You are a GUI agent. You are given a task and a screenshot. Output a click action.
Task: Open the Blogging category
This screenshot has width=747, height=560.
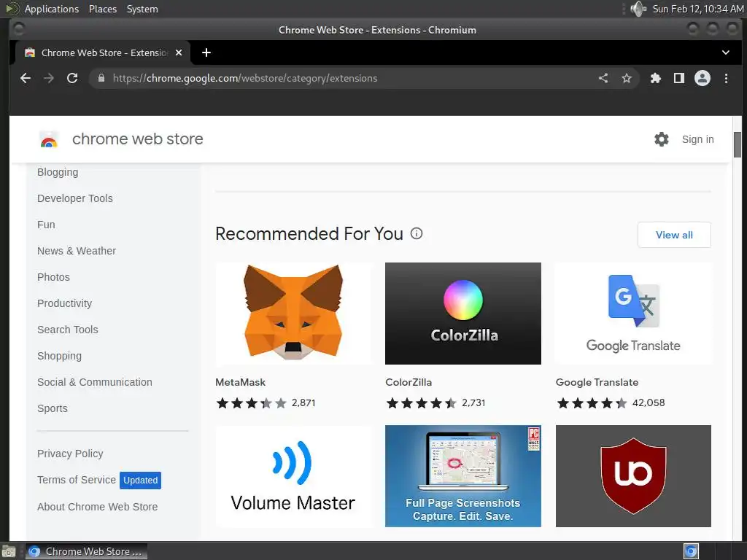[x=58, y=172]
